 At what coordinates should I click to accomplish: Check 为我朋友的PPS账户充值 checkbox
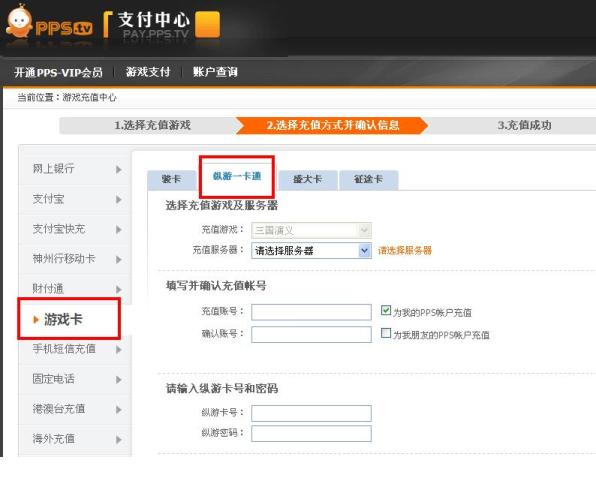(386, 333)
